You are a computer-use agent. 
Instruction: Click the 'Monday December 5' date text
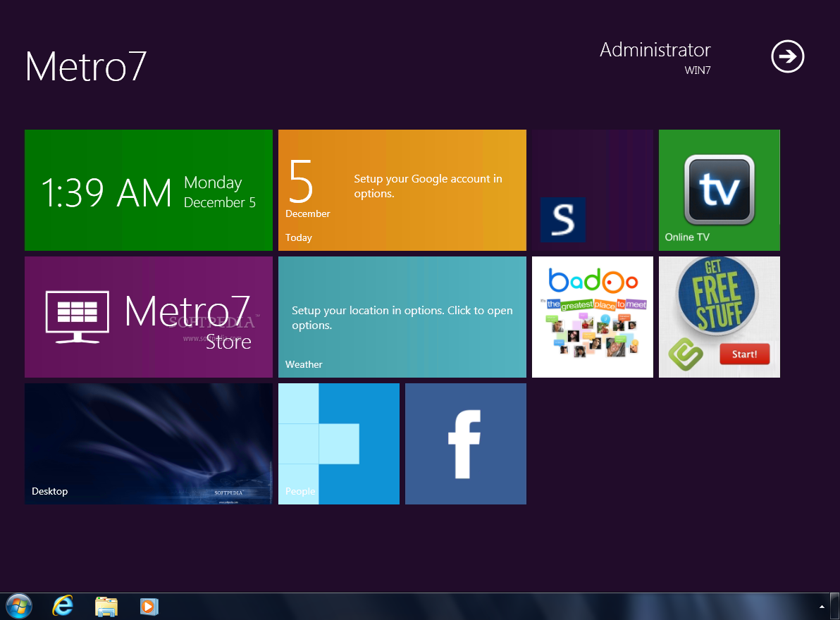[220, 192]
